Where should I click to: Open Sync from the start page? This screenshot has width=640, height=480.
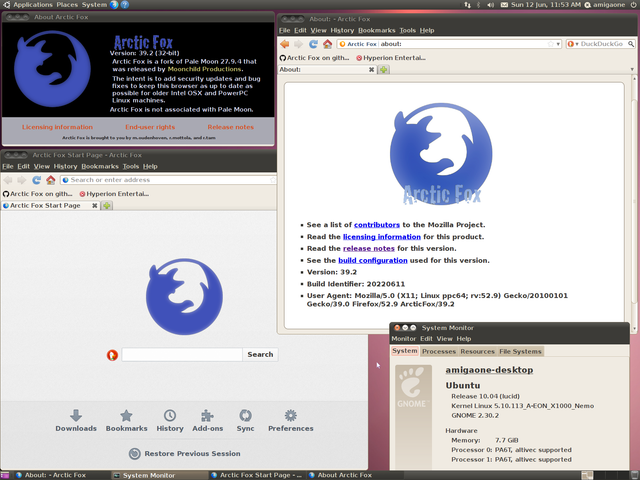245,420
